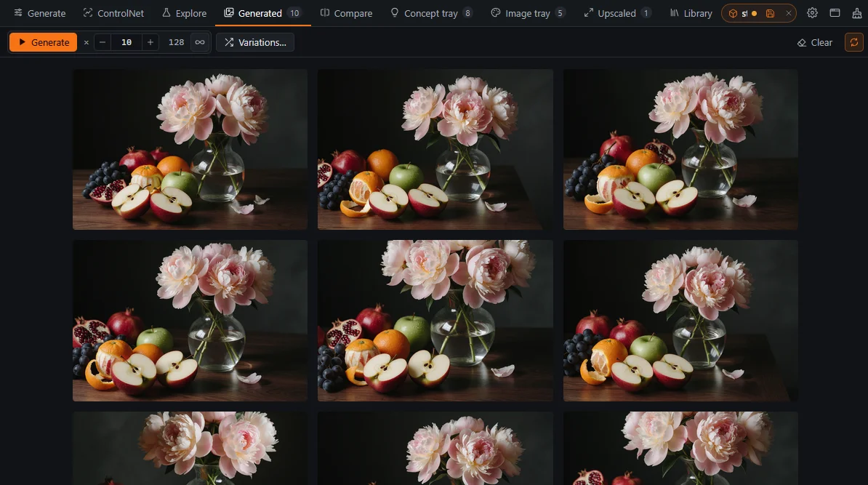Viewport: 868px width, 485px height.
Task: Click the orange cube model icon
Action: 733,13
